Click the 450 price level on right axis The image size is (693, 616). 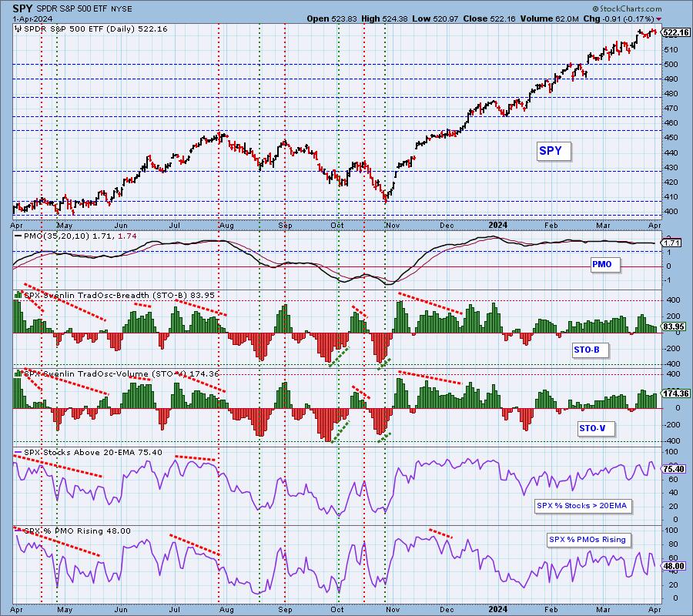click(671, 138)
